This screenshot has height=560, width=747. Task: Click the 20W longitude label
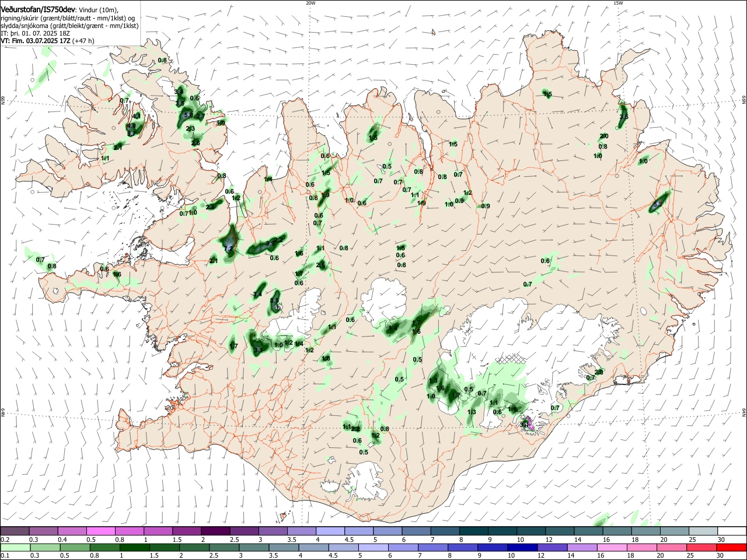tap(310, 3)
